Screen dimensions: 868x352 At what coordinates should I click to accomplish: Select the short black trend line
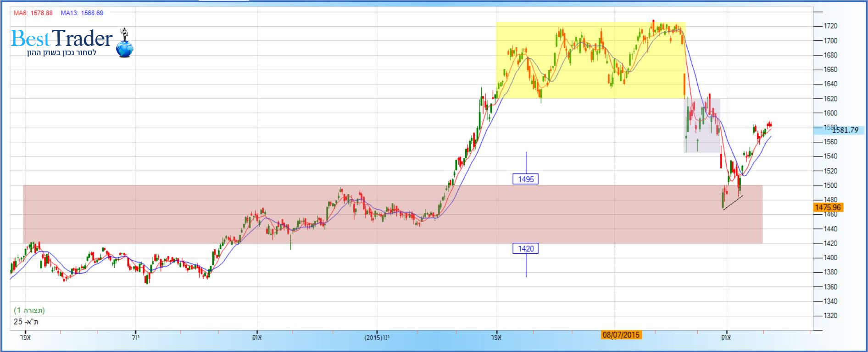[x=733, y=203]
